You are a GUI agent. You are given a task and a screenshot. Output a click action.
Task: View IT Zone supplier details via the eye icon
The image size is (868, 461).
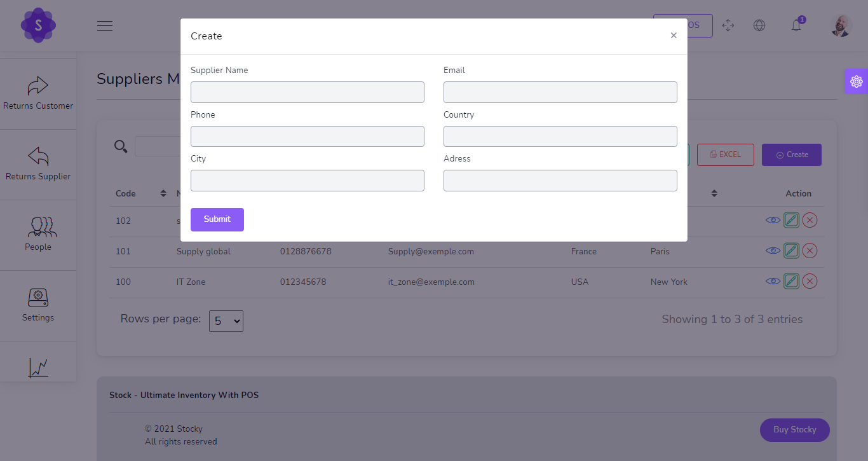point(773,280)
